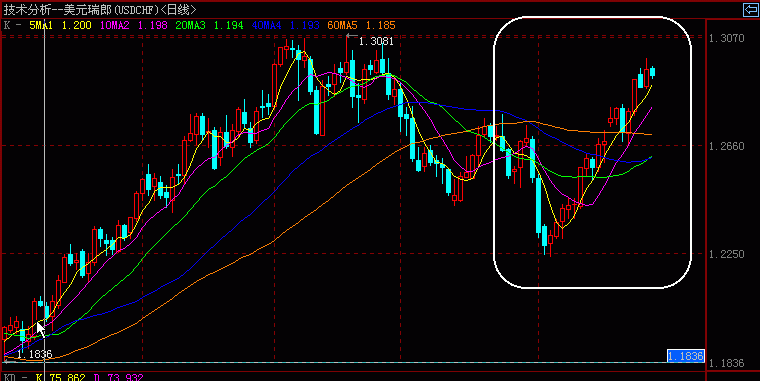Screen dimensions: 760x381
Task: Click the highlighted blue 1.1836 price tag
Action: pyautogui.click(x=685, y=356)
